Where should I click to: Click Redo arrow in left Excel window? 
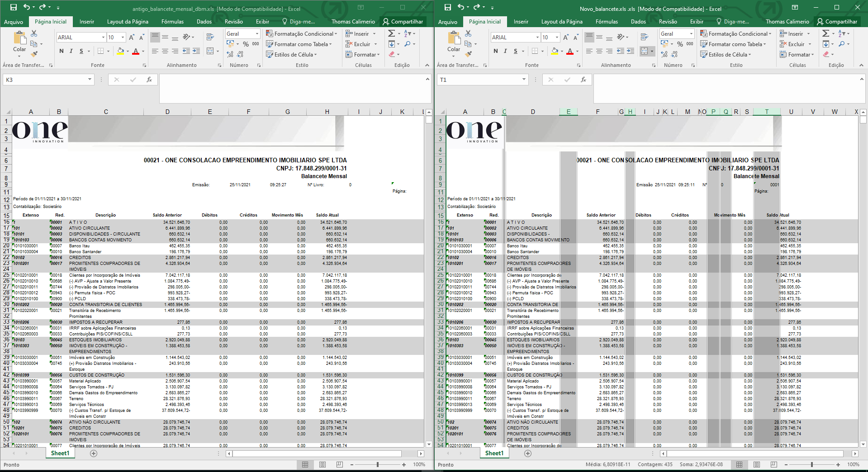click(x=43, y=7)
